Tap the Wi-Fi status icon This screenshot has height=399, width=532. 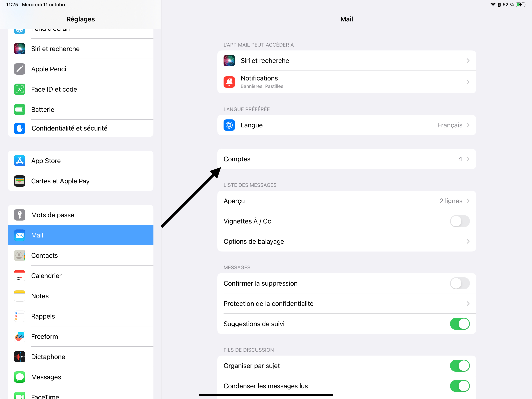[493, 4]
